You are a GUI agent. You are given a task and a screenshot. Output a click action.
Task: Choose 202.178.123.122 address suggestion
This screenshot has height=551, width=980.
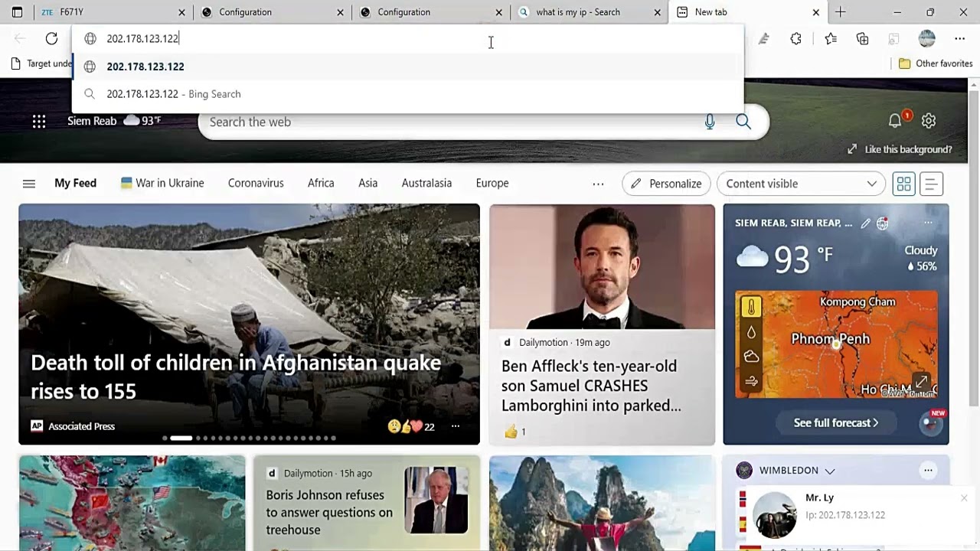407,67
